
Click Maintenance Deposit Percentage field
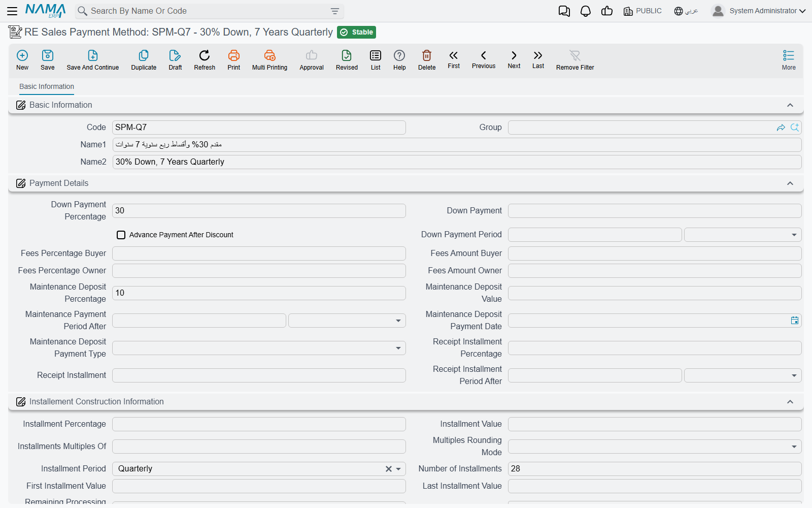point(259,293)
